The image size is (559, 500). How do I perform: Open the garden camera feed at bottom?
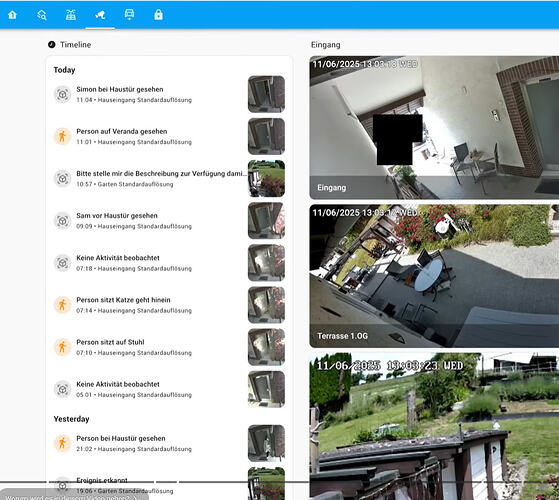pos(434,426)
